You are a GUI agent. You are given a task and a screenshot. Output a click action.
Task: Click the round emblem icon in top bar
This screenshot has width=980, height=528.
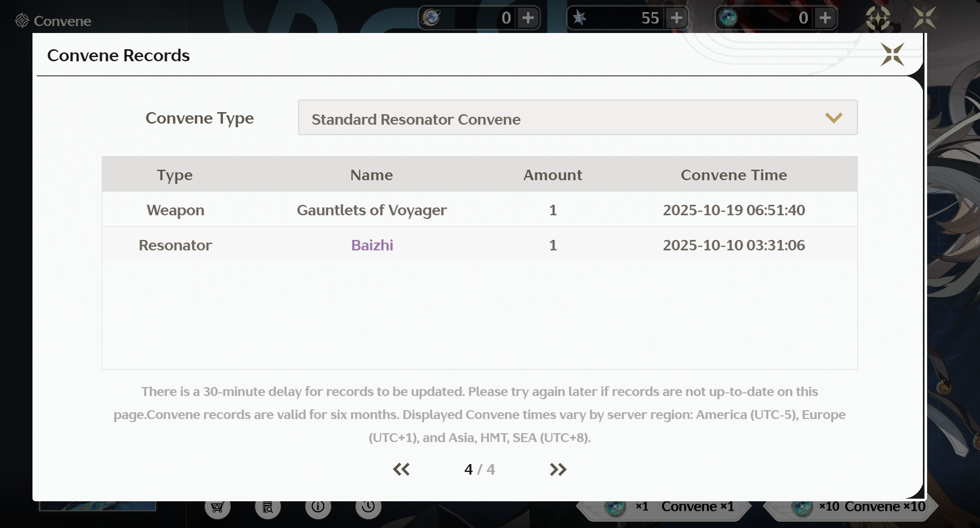click(x=878, y=18)
